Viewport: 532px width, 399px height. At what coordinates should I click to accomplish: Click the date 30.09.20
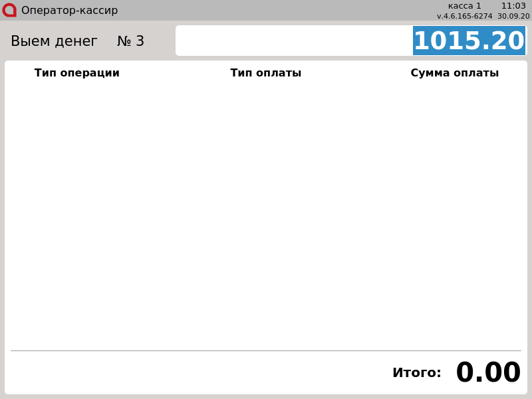(513, 16)
